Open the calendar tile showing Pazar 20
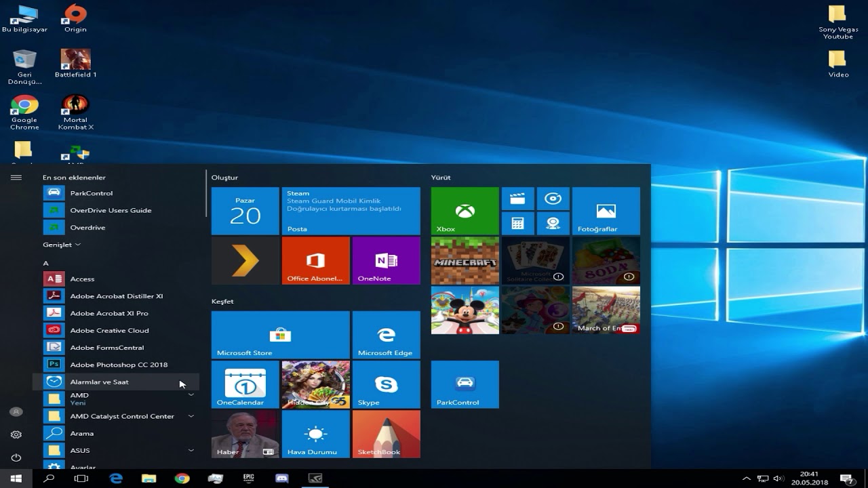868x488 pixels. coord(245,211)
